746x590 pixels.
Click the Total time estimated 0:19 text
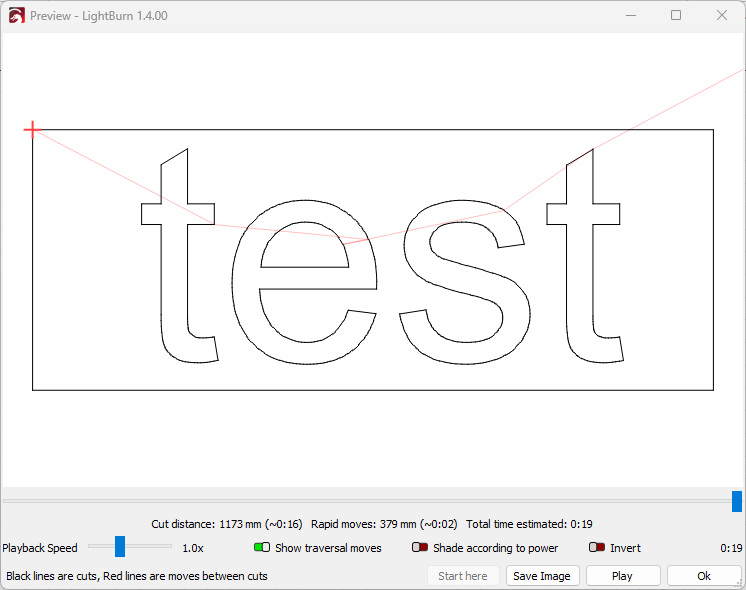tap(529, 524)
